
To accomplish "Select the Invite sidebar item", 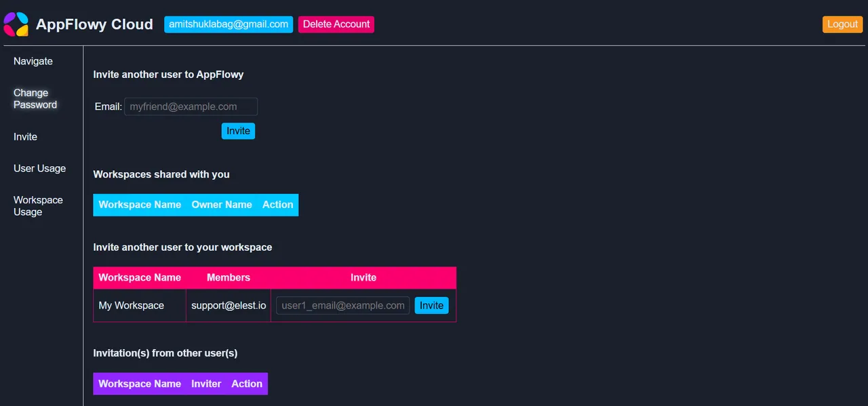I will coord(25,137).
